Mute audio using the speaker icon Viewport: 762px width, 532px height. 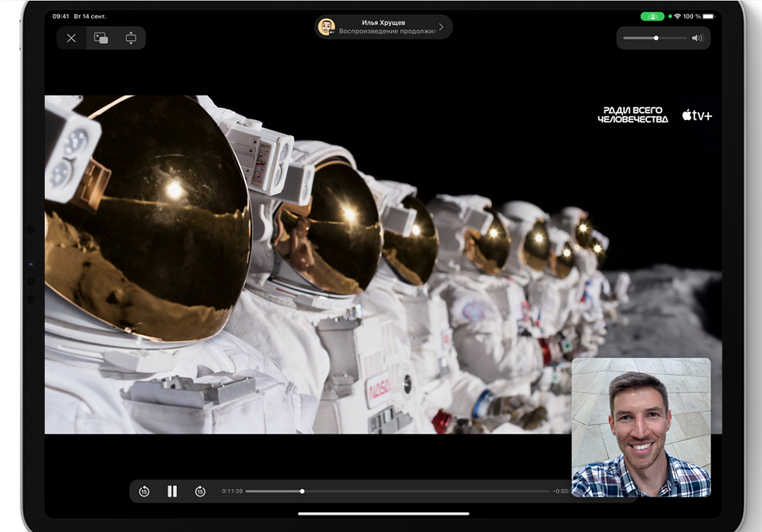coord(697,38)
